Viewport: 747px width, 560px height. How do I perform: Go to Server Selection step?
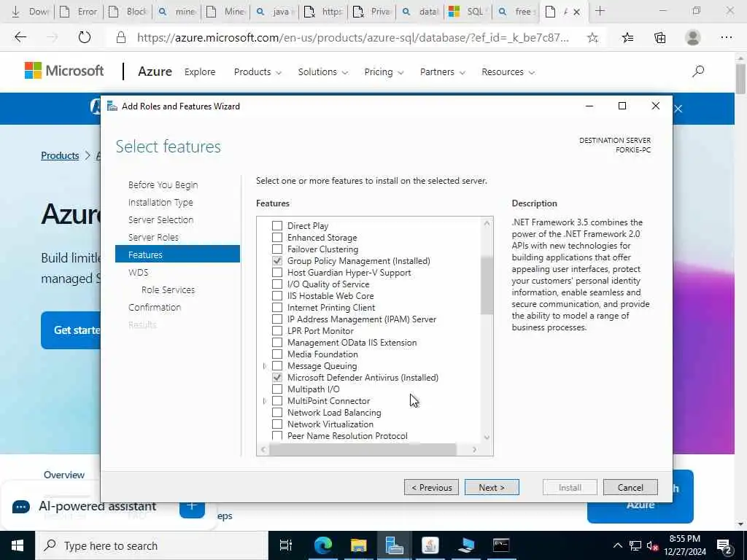[160, 220]
